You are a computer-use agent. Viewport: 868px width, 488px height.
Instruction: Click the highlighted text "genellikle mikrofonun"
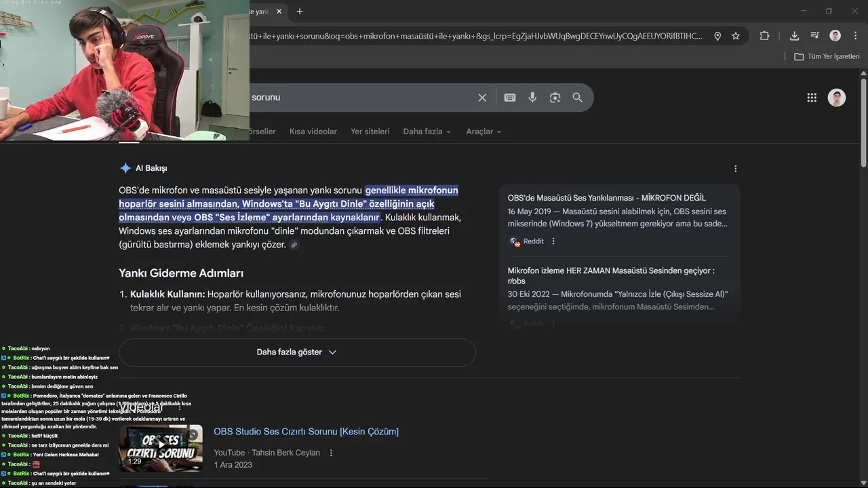[412, 190]
